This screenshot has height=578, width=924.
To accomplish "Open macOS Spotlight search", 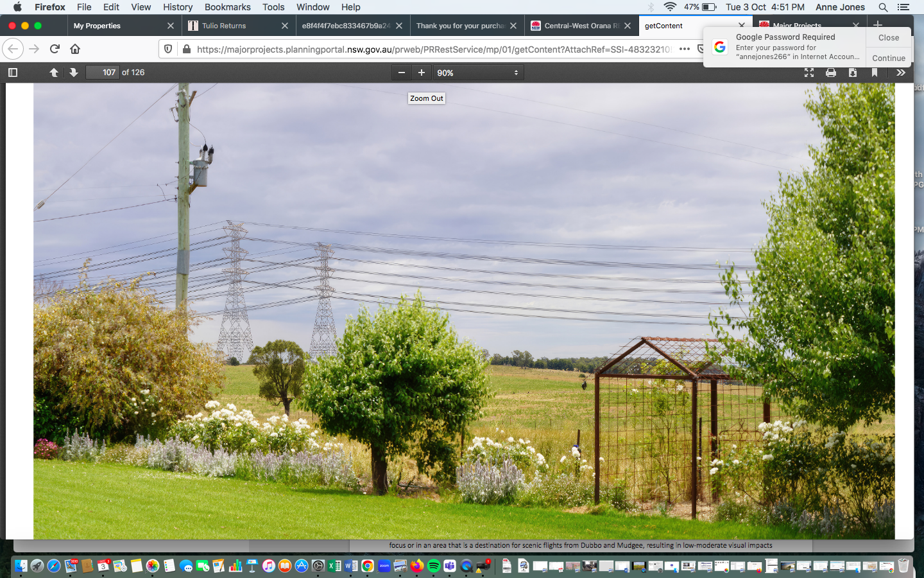I will 883,7.
